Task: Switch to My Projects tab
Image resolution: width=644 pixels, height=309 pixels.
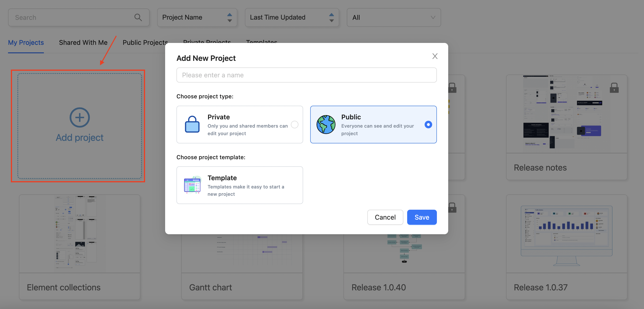Action: coord(26,42)
